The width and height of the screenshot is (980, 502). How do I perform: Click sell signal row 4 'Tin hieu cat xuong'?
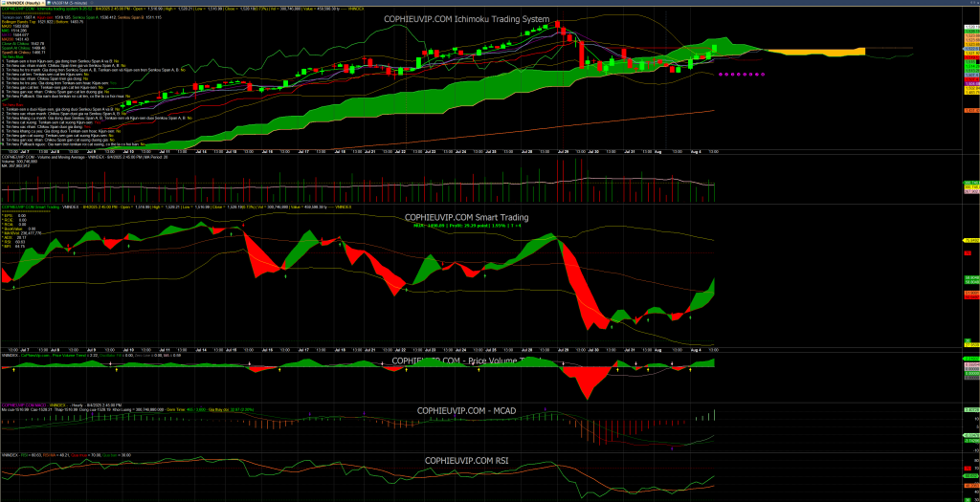click(x=52, y=122)
